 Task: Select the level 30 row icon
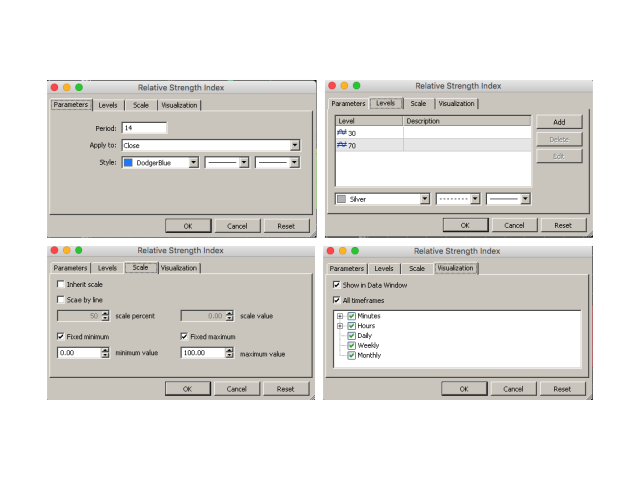click(x=341, y=133)
